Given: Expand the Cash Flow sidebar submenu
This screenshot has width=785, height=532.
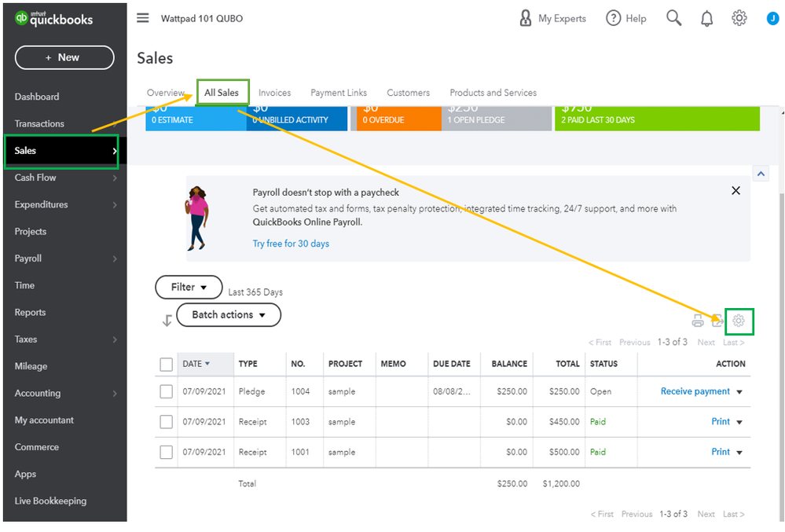Looking at the screenshot, I should point(115,178).
